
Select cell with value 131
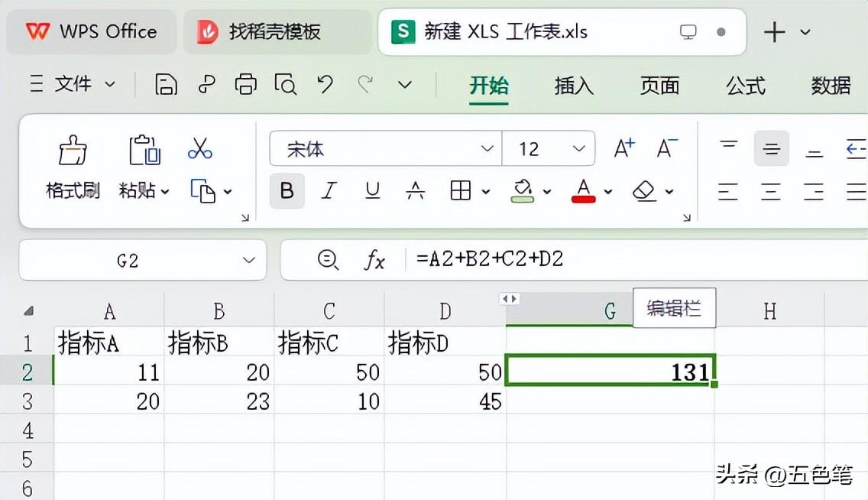pyautogui.click(x=610, y=371)
